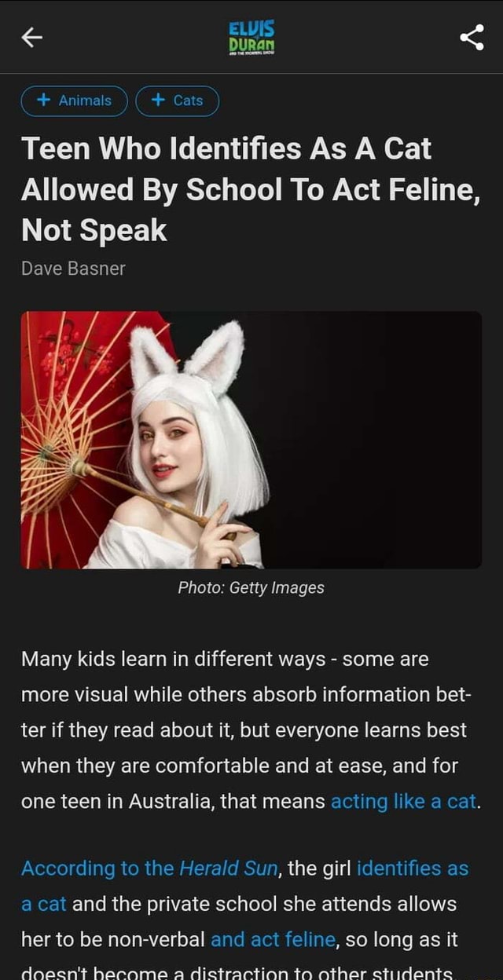Viewport: 503px width, 980px height.
Task: Tap the dark right side of photo
Action: point(377,440)
